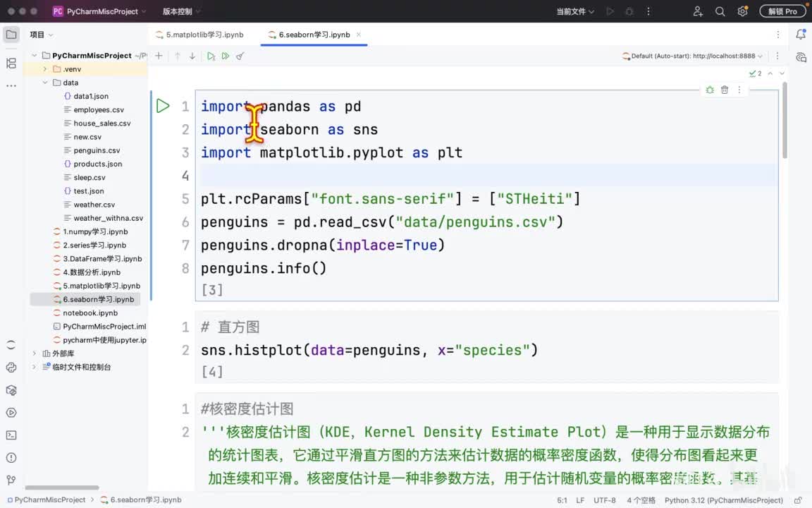Open the PyCharmMiscProject project menu

click(99, 11)
